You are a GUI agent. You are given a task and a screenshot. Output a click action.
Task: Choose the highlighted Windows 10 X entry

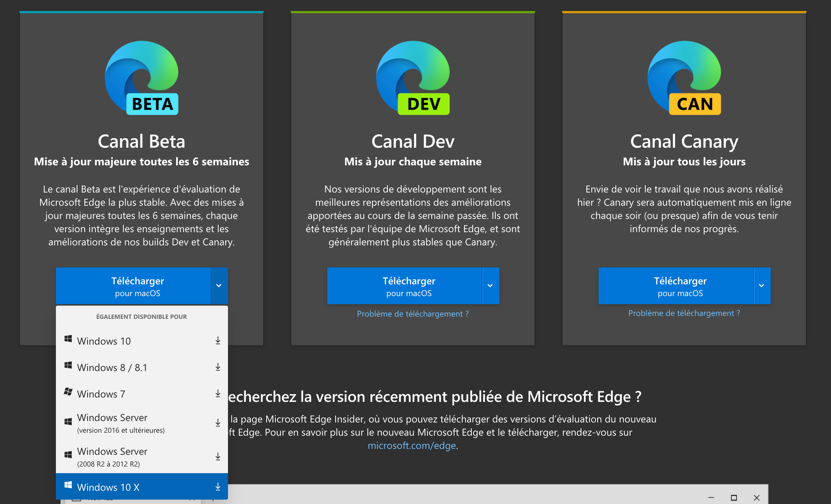pyautogui.click(x=108, y=486)
